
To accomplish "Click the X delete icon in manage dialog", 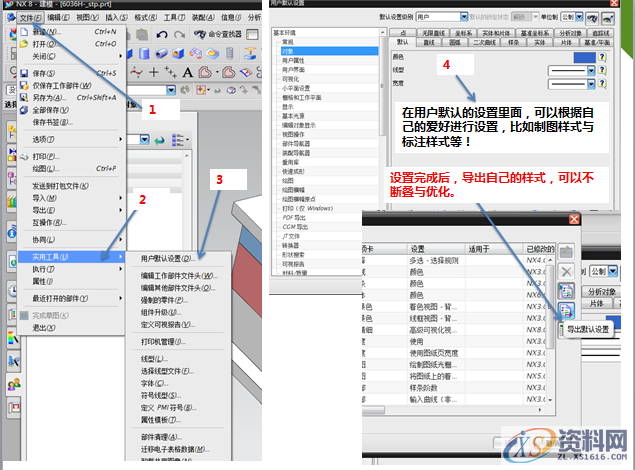I will pos(566,271).
